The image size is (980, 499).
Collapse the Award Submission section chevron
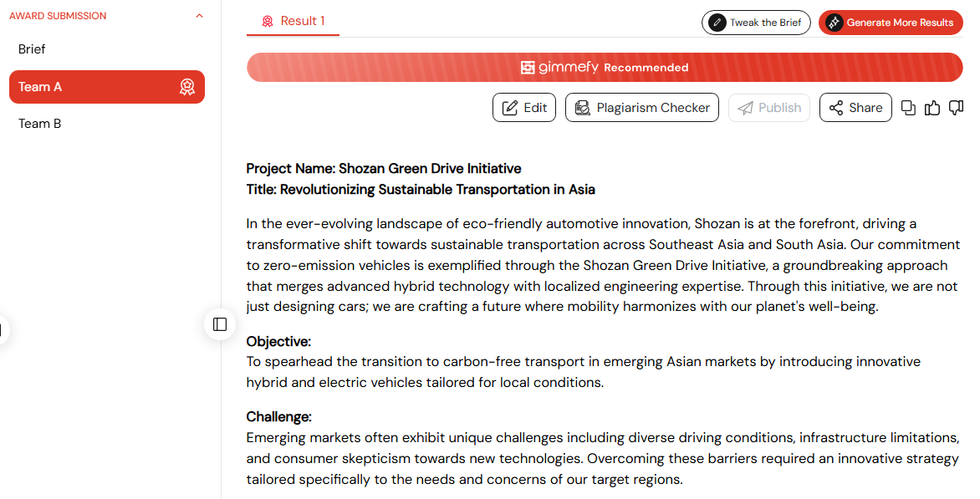(x=199, y=16)
